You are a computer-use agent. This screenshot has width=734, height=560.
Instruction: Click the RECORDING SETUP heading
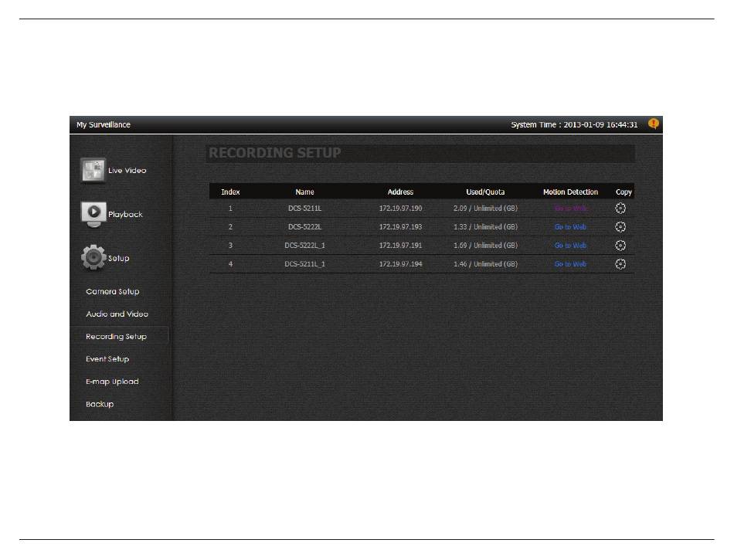click(x=275, y=153)
